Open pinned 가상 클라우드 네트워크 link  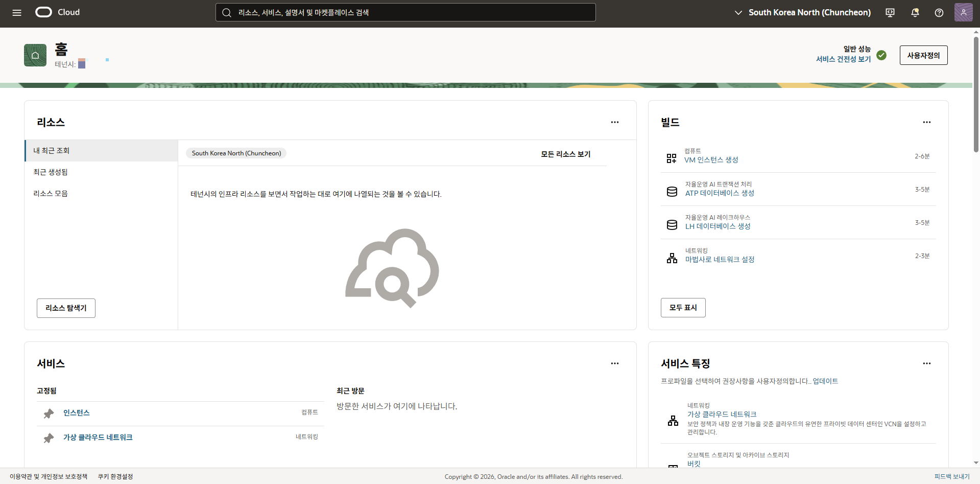98,437
